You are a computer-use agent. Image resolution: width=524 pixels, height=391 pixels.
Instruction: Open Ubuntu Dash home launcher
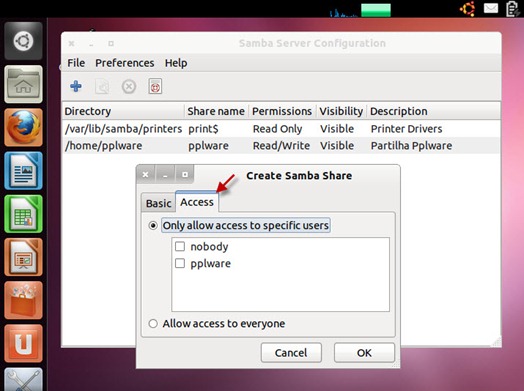[23, 41]
